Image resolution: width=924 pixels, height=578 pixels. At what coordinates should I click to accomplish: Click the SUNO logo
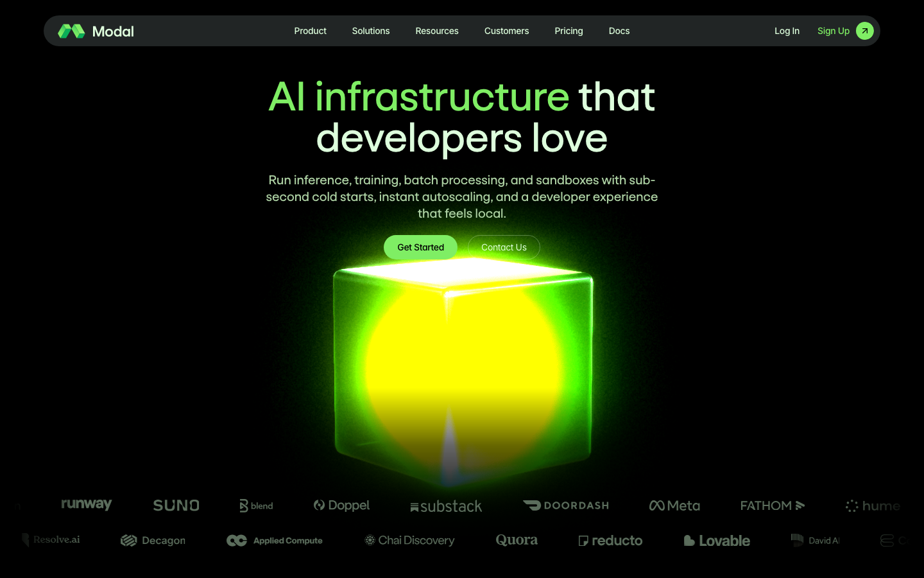click(176, 505)
